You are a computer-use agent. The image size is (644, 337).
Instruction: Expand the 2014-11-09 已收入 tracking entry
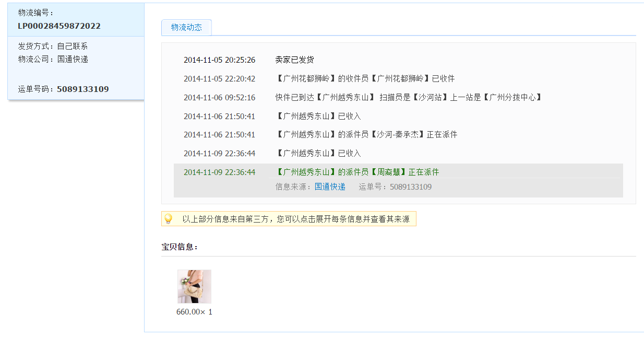point(318,154)
